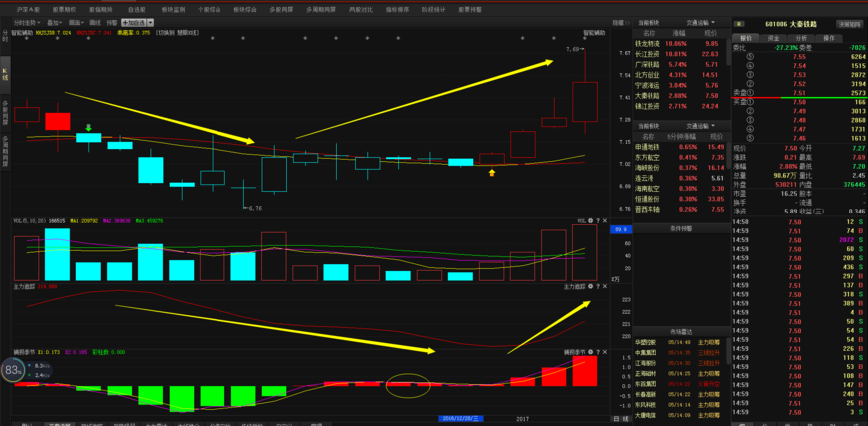Open the 指标排序 menu tab
The width and height of the screenshot is (868, 426).
[x=397, y=9]
